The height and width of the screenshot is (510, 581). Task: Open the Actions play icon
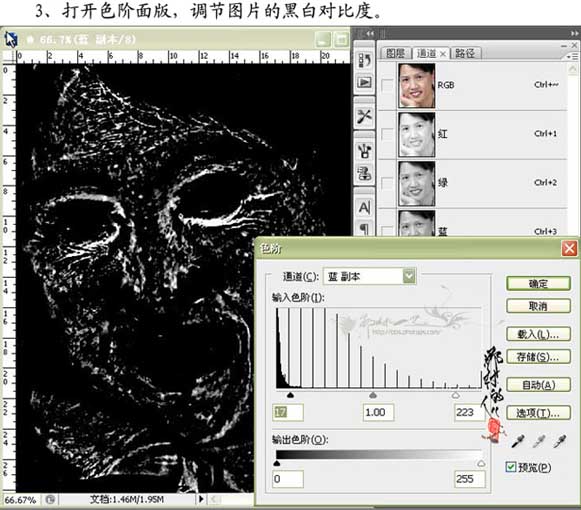tap(364, 82)
